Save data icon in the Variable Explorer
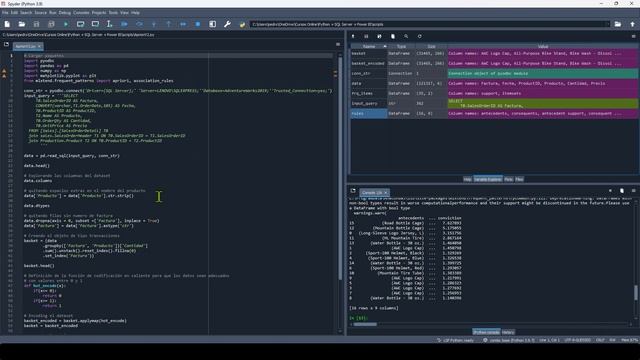 click(x=366, y=36)
